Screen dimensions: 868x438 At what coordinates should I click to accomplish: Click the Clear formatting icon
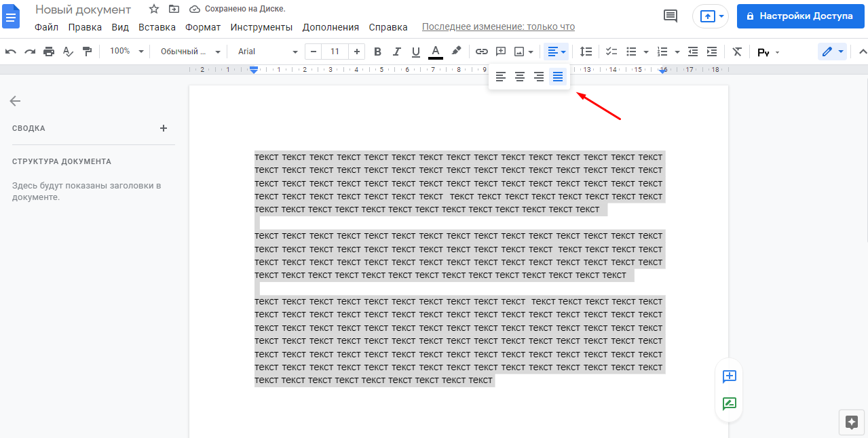click(737, 52)
